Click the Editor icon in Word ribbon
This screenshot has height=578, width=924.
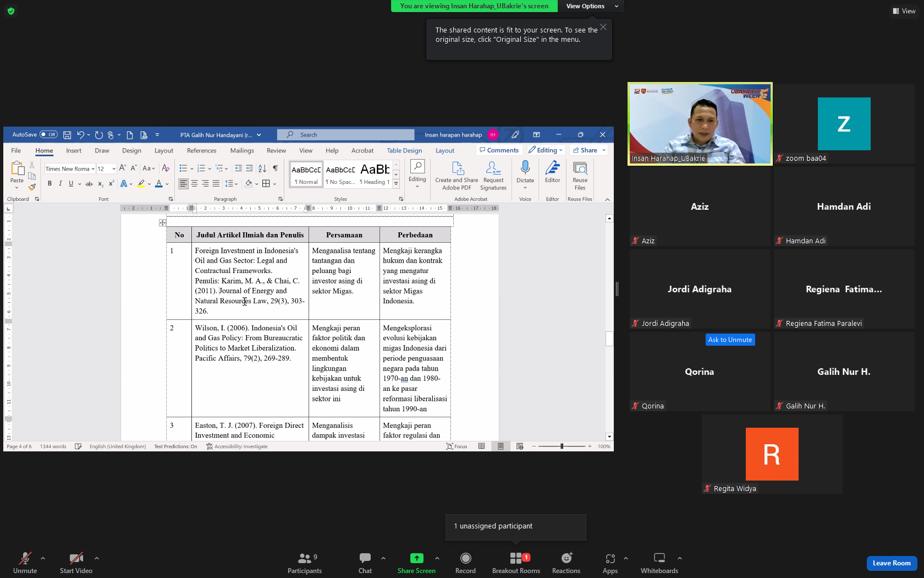pyautogui.click(x=552, y=167)
